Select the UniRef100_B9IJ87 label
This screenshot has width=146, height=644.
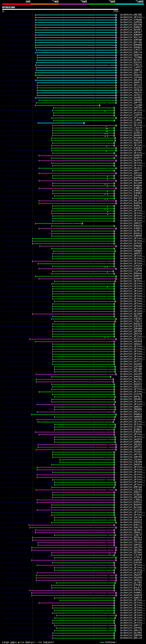pyautogui.click(x=131, y=37)
